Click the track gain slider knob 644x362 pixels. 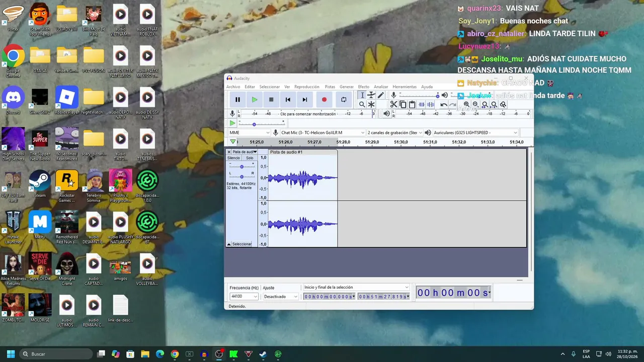[x=242, y=166]
